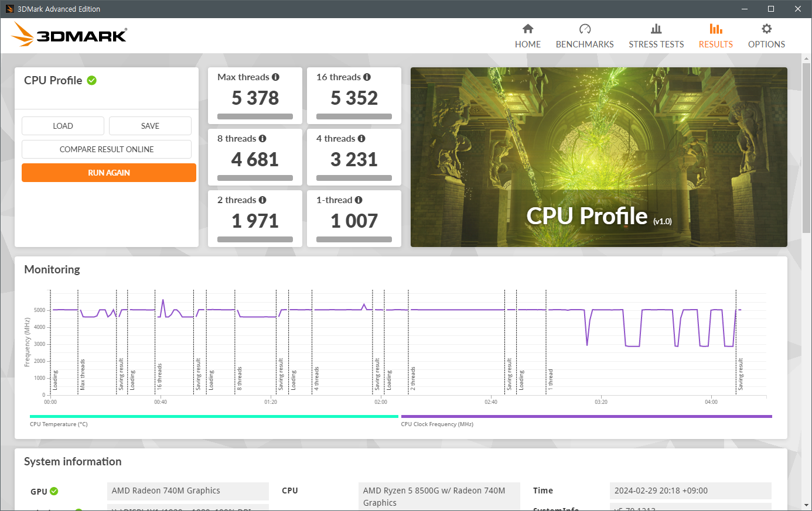Switch to BENCHMARKS tab label
The height and width of the screenshot is (511, 812).
pyautogui.click(x=585, y=44)
